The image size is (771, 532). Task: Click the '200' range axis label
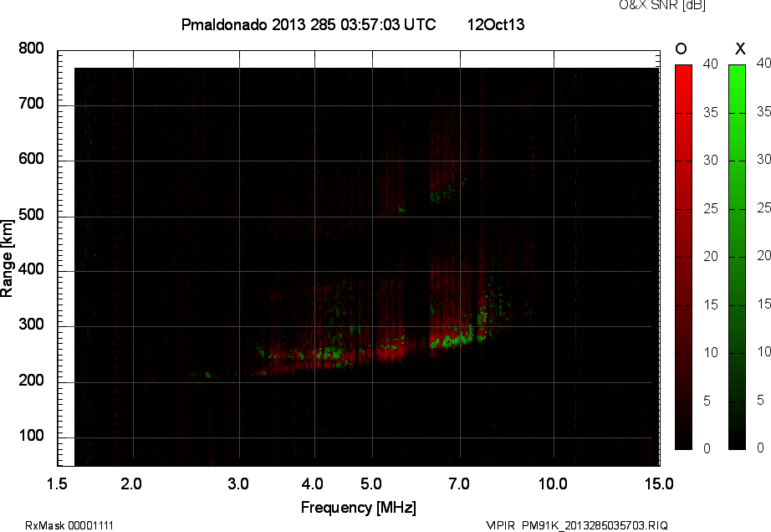31,380
